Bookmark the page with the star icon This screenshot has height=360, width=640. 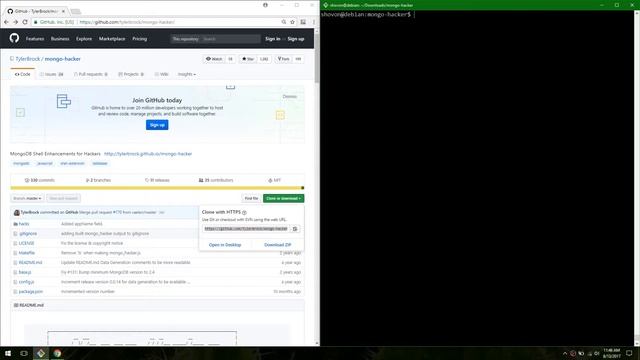tap(293, 22)
